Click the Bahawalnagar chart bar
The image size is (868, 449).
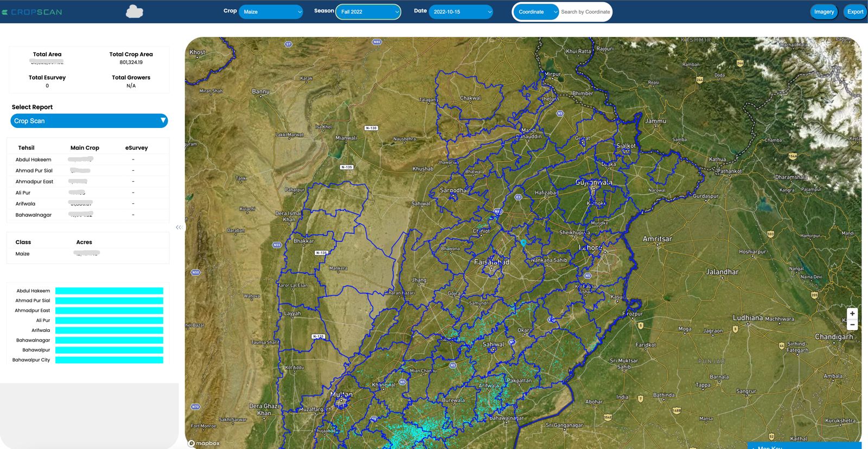(x=109, y=340)
